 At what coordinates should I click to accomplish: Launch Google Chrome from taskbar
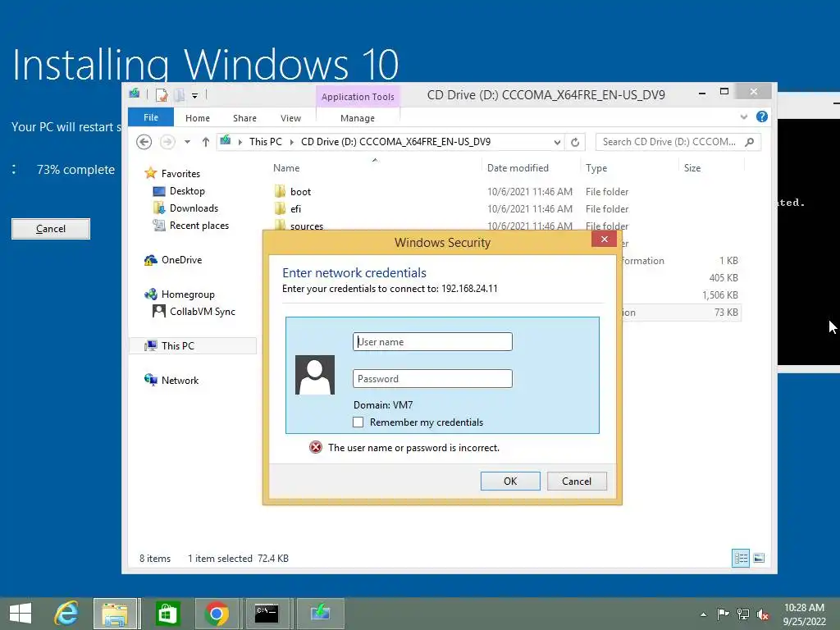217,614
